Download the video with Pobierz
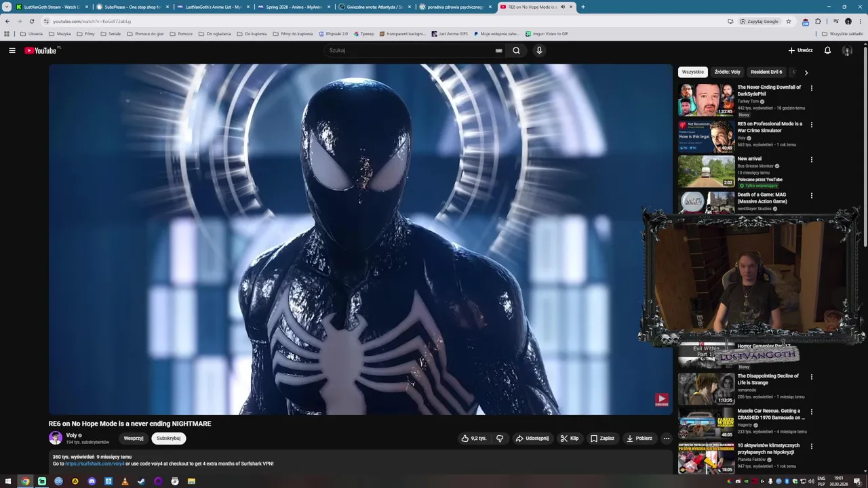The image size is (868, 488). (x=639, y=439)
